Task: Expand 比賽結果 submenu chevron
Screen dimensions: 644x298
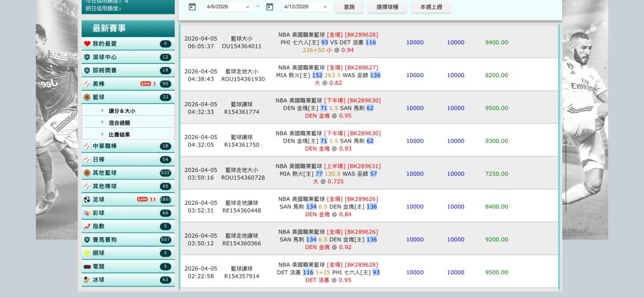Action: 103,134
